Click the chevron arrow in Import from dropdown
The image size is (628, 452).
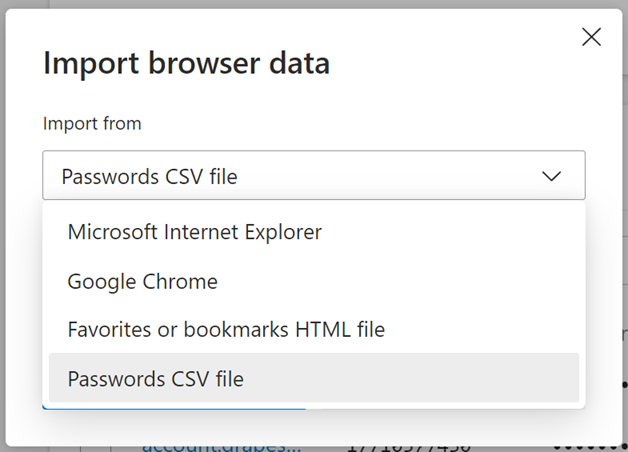coord(551,176)
